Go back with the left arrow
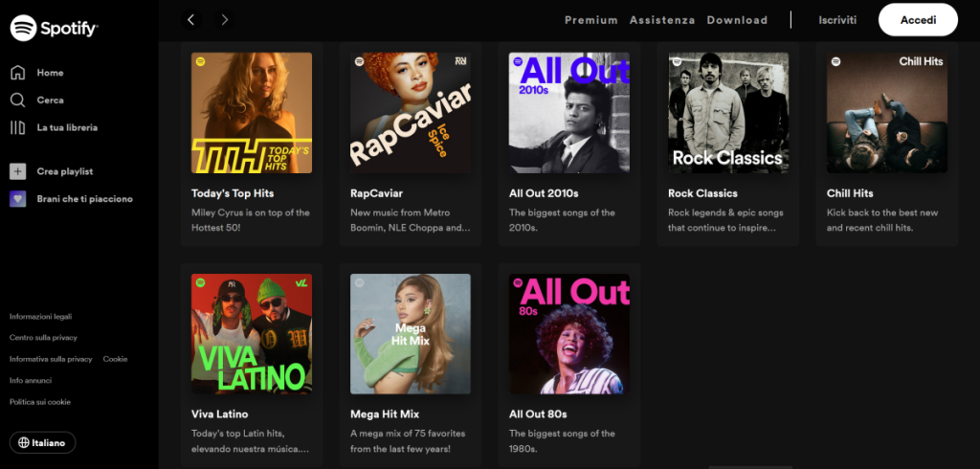The width and height of the screenshot is (980, 469). click(x=191, y=20)
